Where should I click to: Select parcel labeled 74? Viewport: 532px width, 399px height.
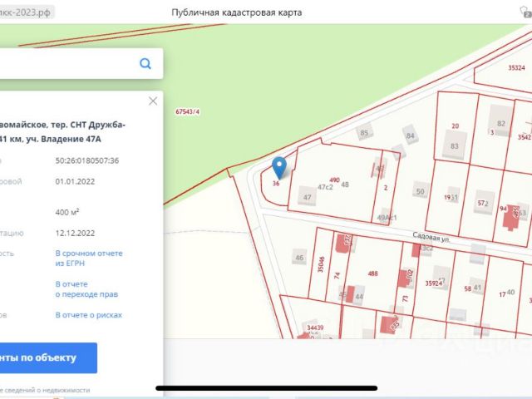click(x=337, y=275)
